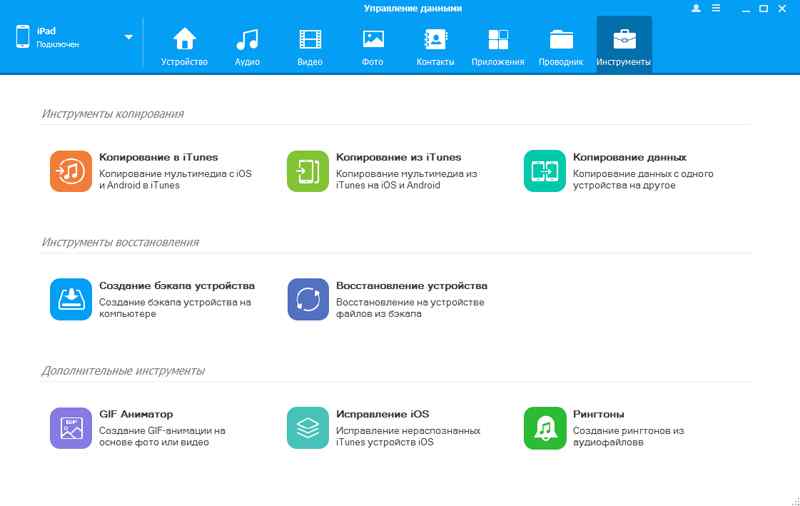Open the Восстановление устройства title
The image size is (800, 506).
[412, 286]
